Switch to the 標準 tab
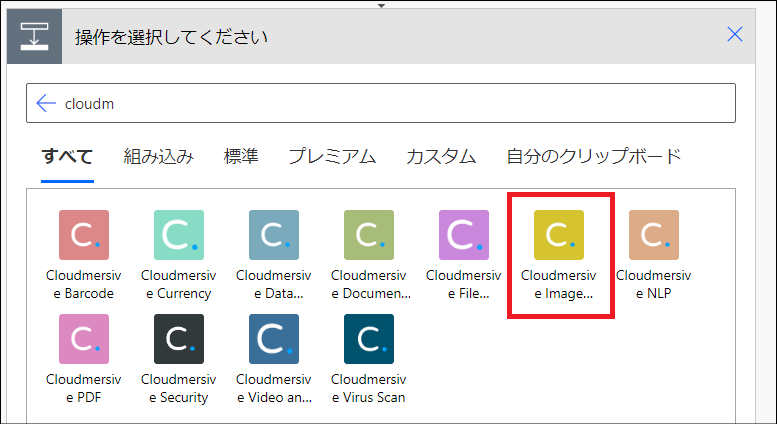 pyautogui.click(x=241, y=157)
